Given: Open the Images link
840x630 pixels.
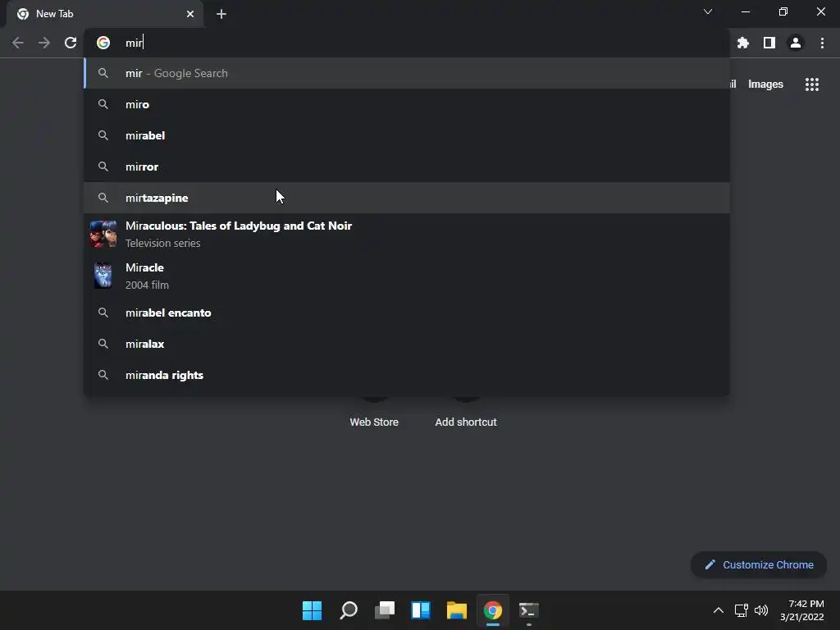Looking at the screenshot, I should pos(765,84).
